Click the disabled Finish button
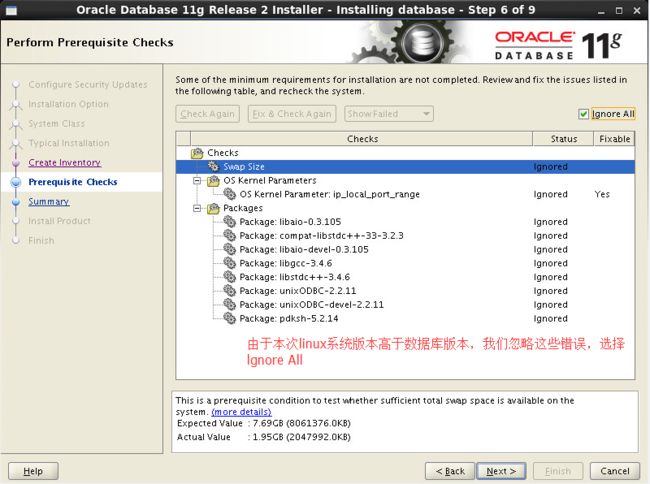 click(x=558, y=471)
